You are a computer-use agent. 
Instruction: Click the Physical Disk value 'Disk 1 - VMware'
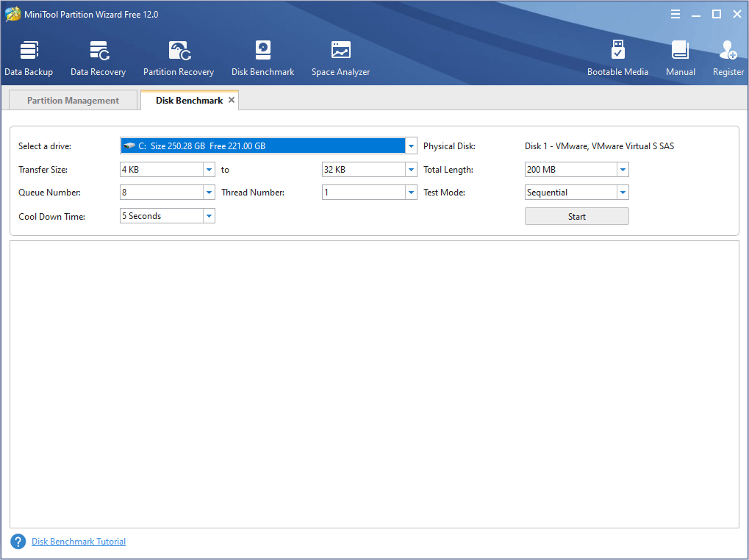click(600, 146)
